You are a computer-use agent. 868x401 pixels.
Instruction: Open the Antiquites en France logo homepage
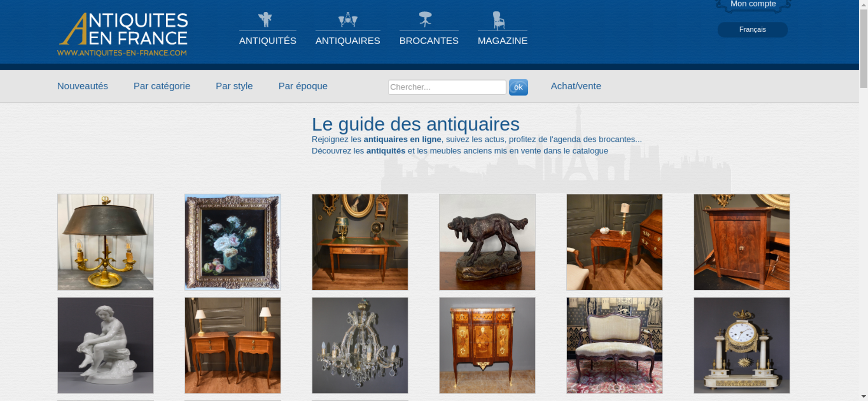coord(123,34)
